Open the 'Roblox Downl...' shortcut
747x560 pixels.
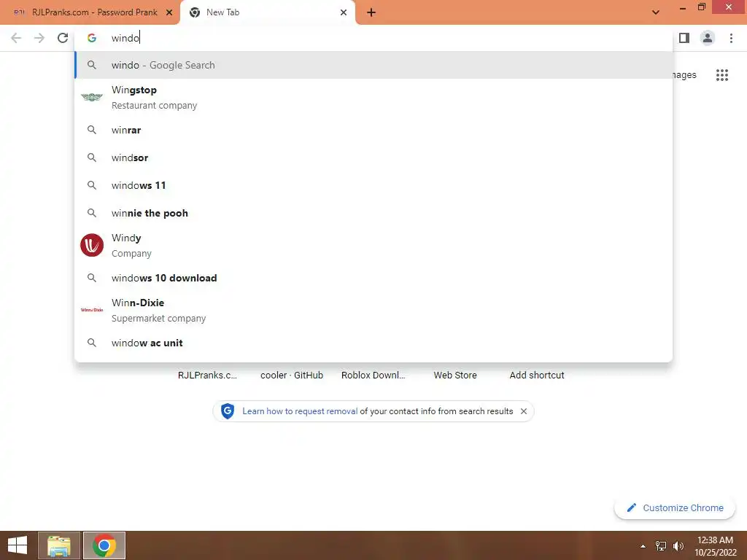[x=373, y=376]
